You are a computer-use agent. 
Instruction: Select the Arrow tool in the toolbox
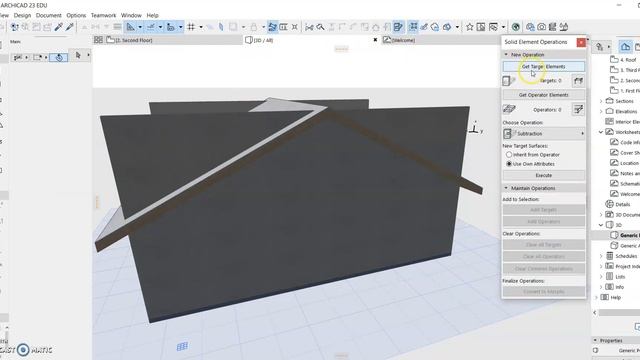click(x=78, y=56)
